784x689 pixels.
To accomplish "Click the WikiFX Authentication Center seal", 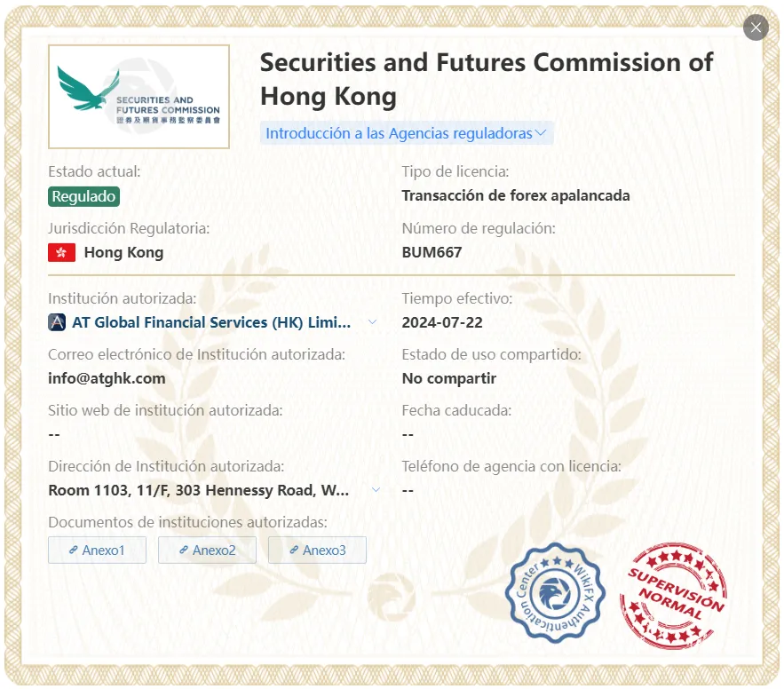I will point(555,593).
